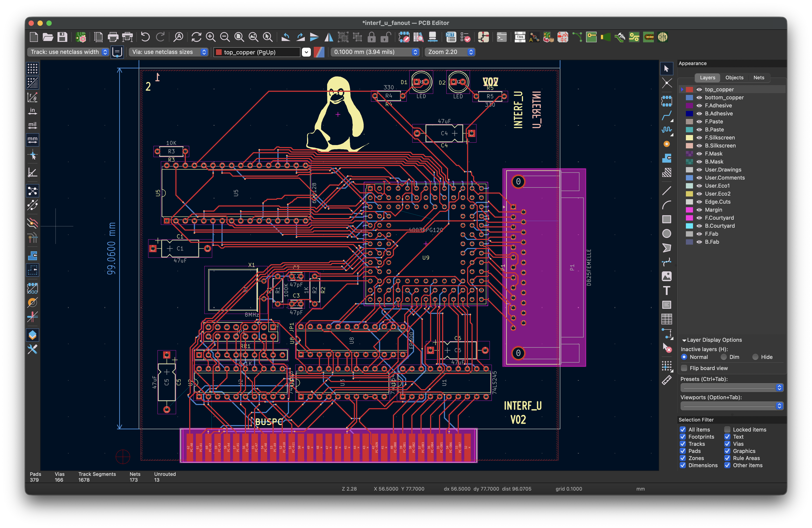Select the Add Via tool
This screenshot has height=528, width=812.
(667, 144)
